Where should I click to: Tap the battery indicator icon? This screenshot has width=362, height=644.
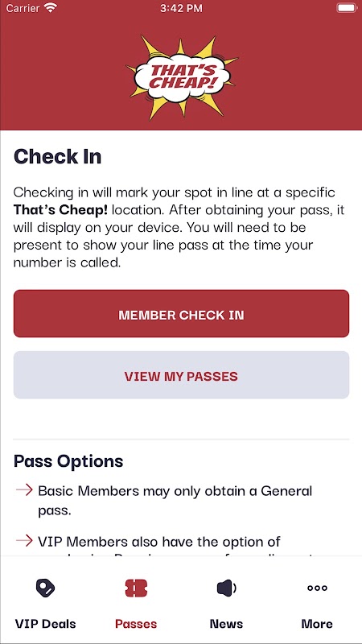pyautogui.click(x=347, y=8)
